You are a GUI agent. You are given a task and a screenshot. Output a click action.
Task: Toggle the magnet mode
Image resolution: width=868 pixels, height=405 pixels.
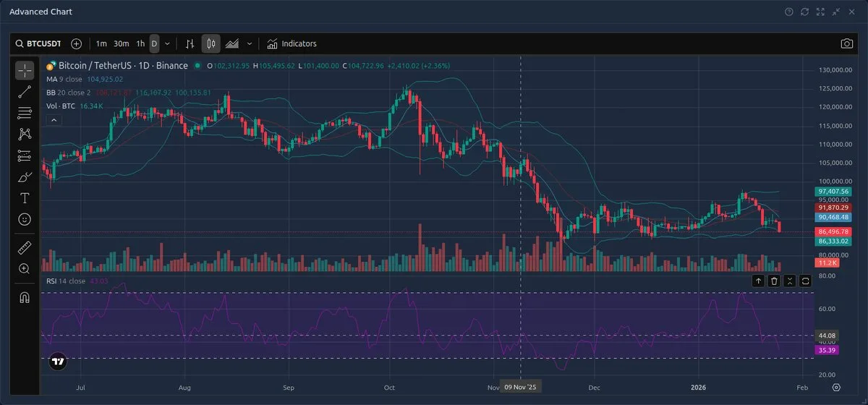point(25,297)
